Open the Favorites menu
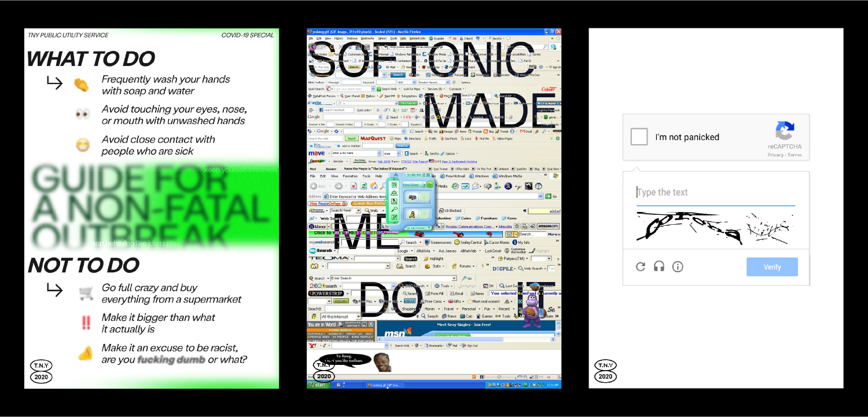 pyautogui.click(x=350, y=176)
